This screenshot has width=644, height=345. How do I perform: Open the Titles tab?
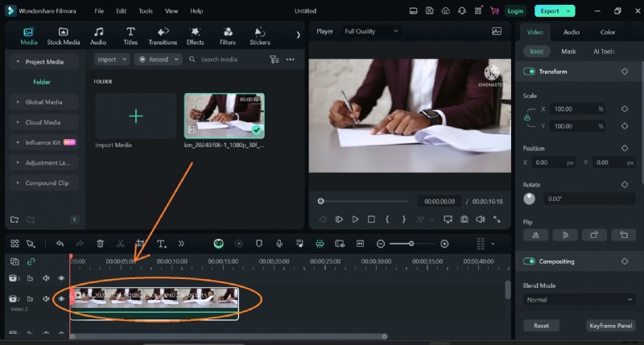click(x=130, y=36)
